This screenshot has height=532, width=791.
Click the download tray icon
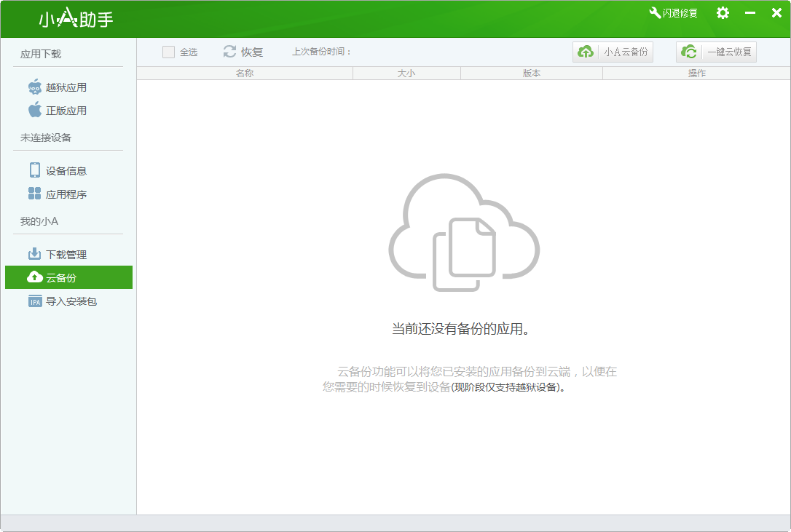(x=35, y=253)
